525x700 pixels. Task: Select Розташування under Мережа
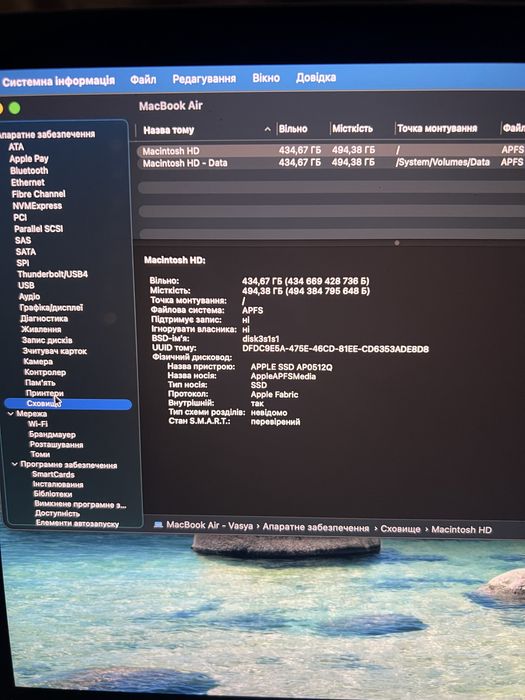(x=56, y=445)
